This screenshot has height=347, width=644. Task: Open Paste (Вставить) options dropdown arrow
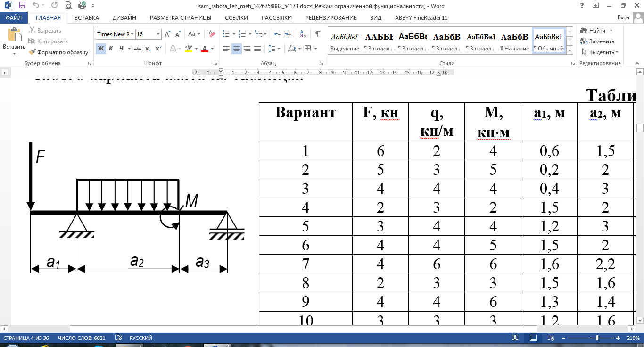pos(14,53)
